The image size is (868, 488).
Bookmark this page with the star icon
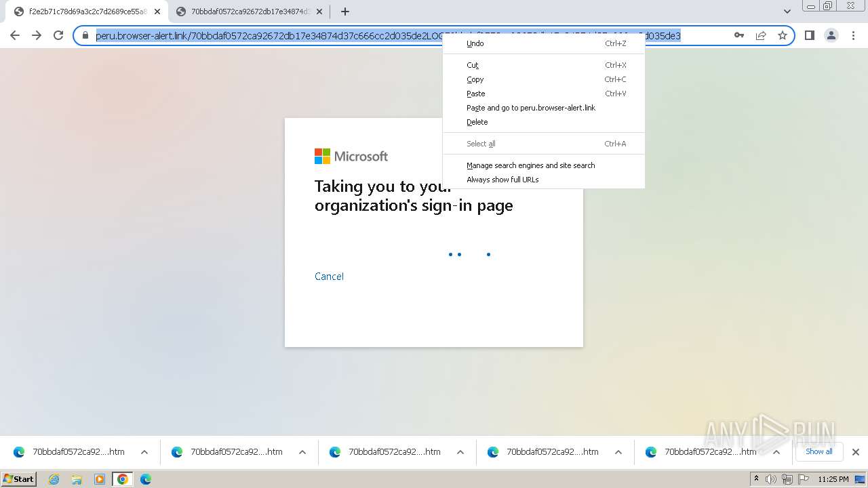pos(783,36)
